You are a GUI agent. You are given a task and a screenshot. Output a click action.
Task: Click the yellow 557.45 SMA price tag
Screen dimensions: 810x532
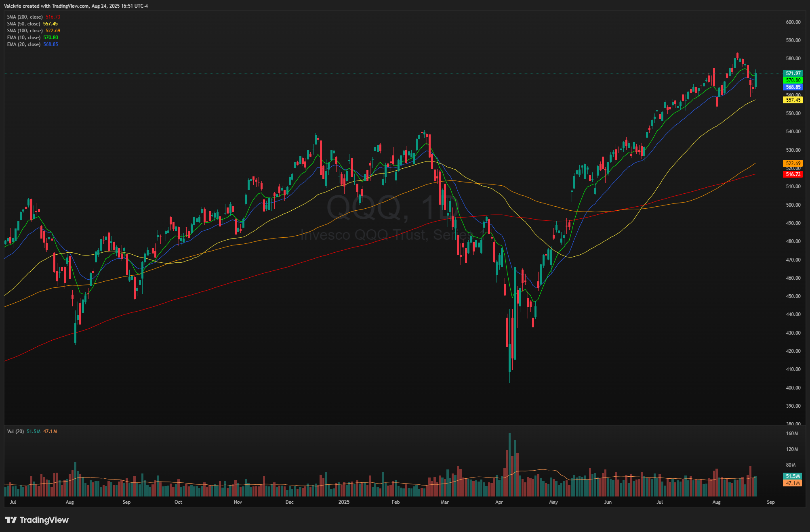point(793,100)
